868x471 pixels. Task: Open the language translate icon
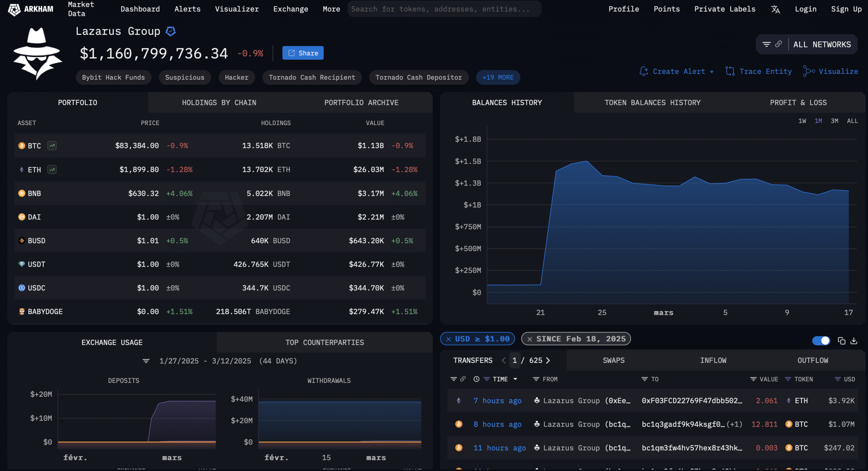(775, 9)
